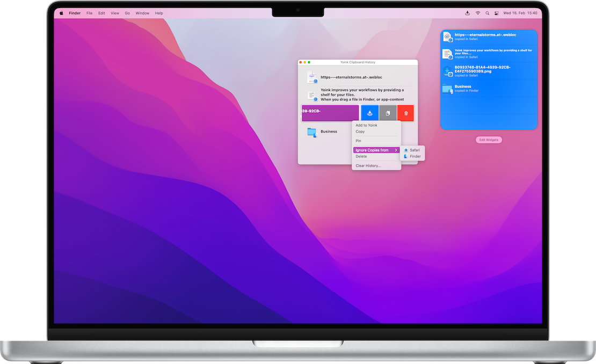This screenshot has width=596, height=364.
Task: Open Spotlight search in the menu bar
Action: tap(488, 13)
